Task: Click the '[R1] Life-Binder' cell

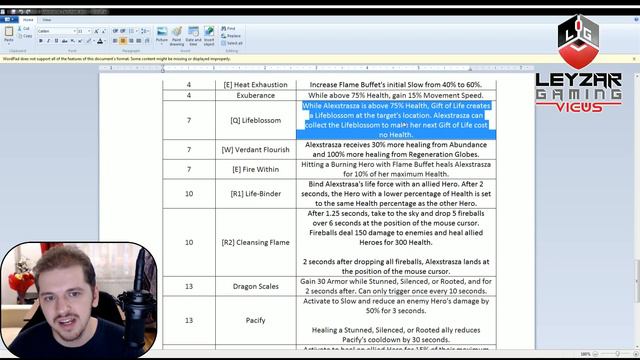Action: [x=256, y=194]
